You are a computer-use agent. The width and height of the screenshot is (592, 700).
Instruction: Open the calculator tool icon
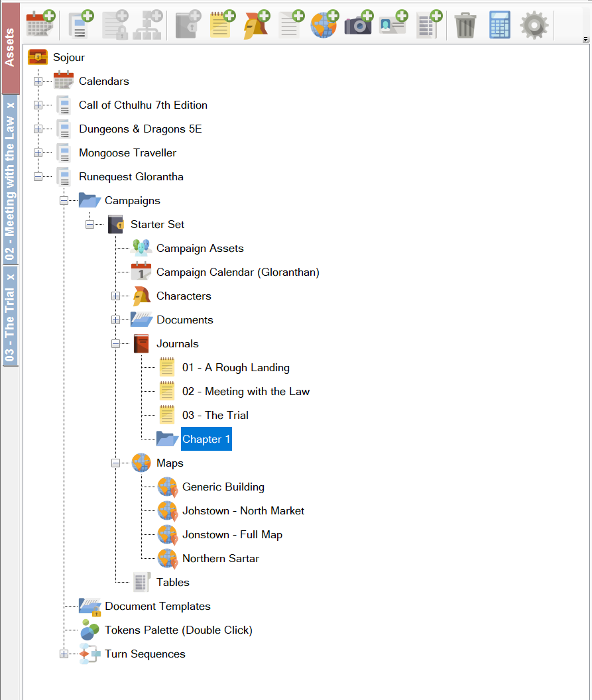[500, 25]
